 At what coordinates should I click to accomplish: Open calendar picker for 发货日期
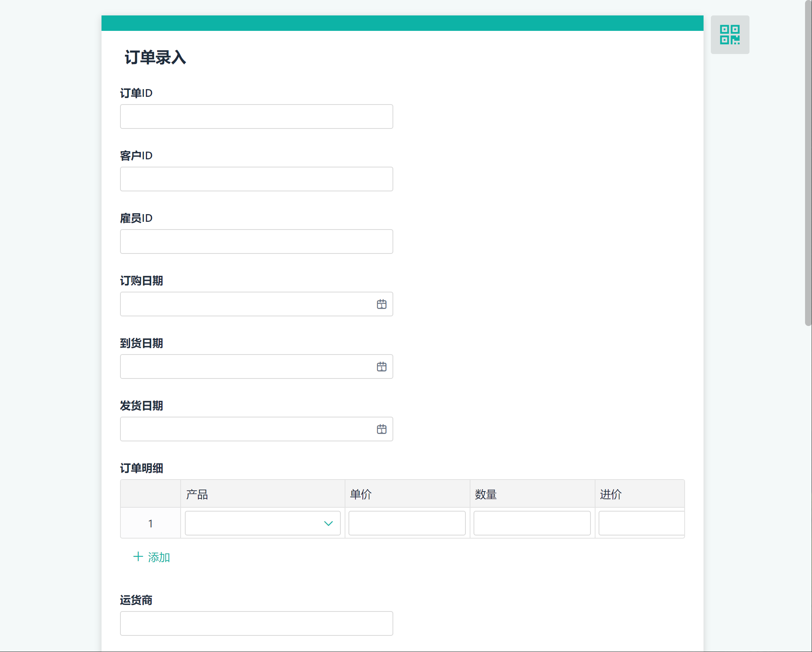click(381, 429)
